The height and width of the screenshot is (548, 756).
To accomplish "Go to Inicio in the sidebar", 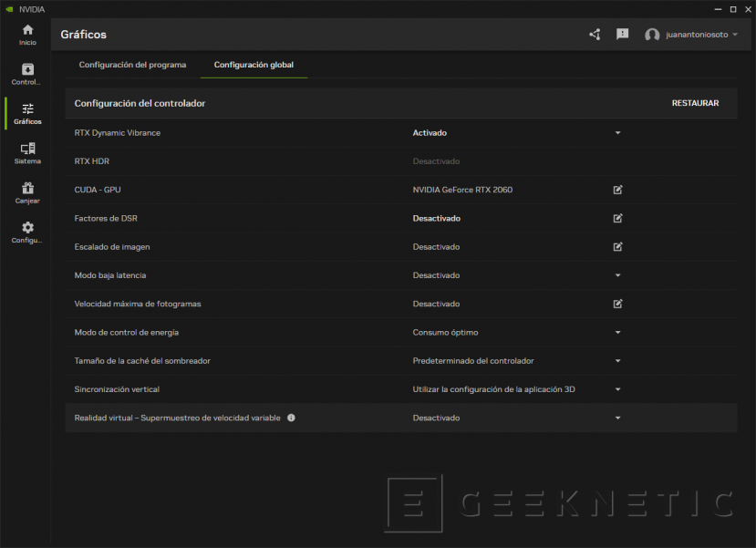I will [27, 36].
